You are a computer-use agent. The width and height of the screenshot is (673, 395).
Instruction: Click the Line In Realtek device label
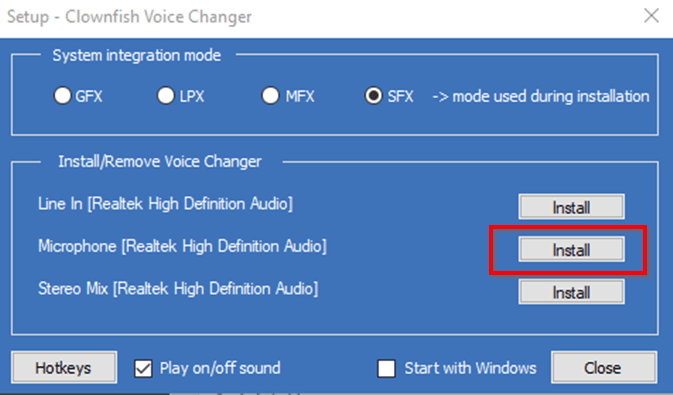165,204
